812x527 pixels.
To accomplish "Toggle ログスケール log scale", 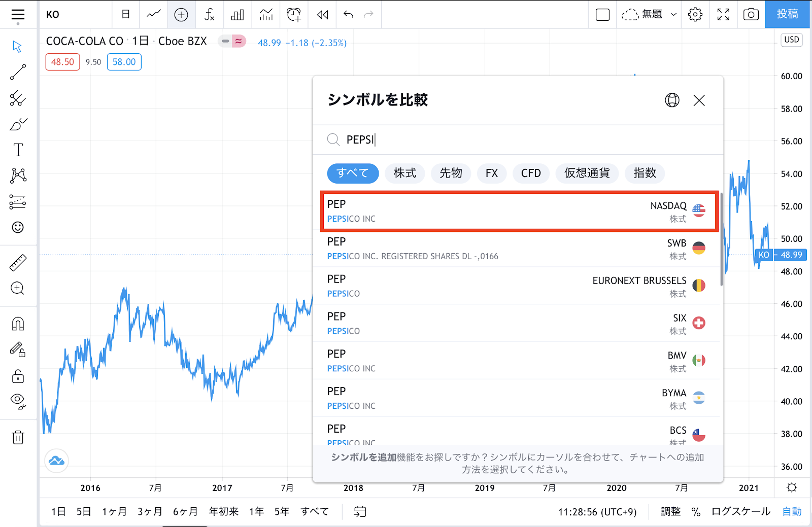I will [x=740, y=511].
